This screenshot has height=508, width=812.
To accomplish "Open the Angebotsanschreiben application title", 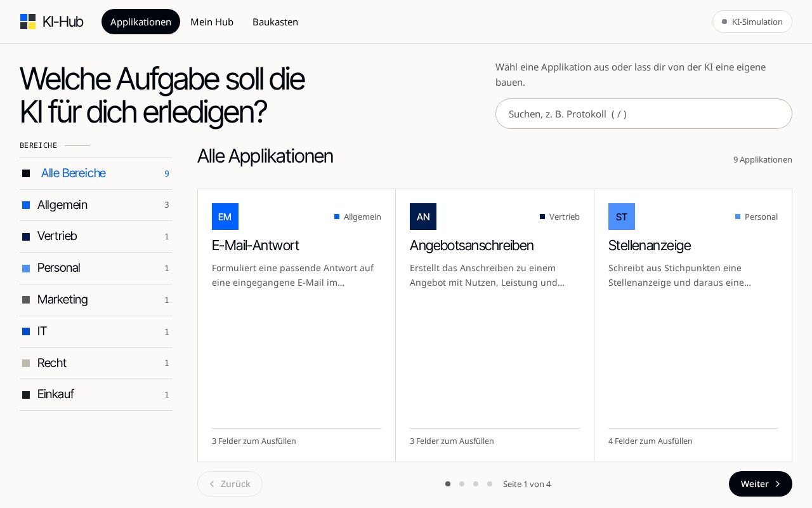I will coord(471,245).
